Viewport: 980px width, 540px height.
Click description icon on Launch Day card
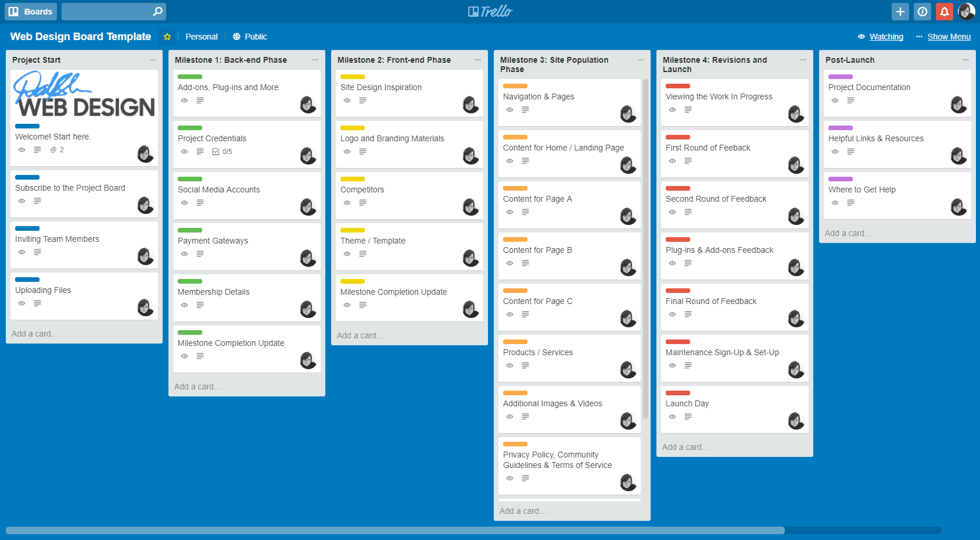coord(688,417)
